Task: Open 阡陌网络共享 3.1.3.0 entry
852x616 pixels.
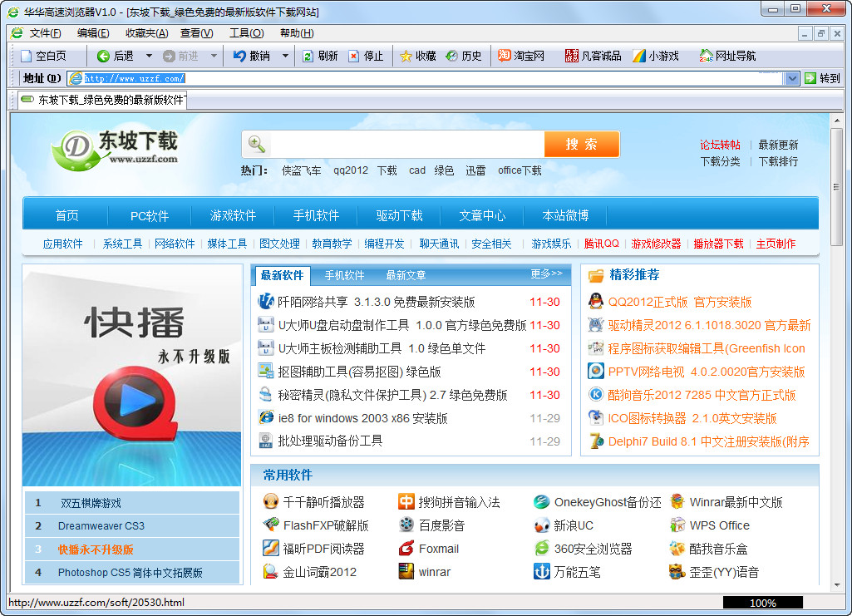Action: click(376, 302)
